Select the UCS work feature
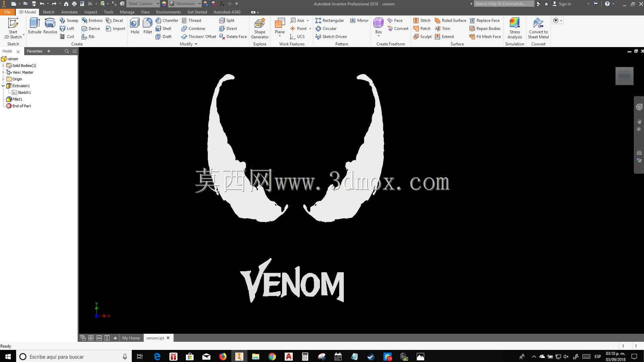This screenshot has width=644, height=362. pos(297,37)
